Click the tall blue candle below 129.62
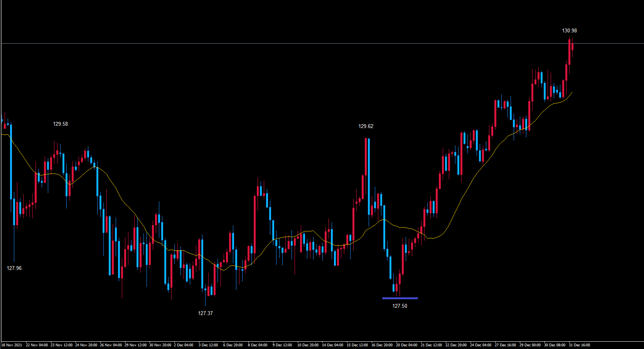Viewport: 644px width, 349px height. (x=369, y=174)
